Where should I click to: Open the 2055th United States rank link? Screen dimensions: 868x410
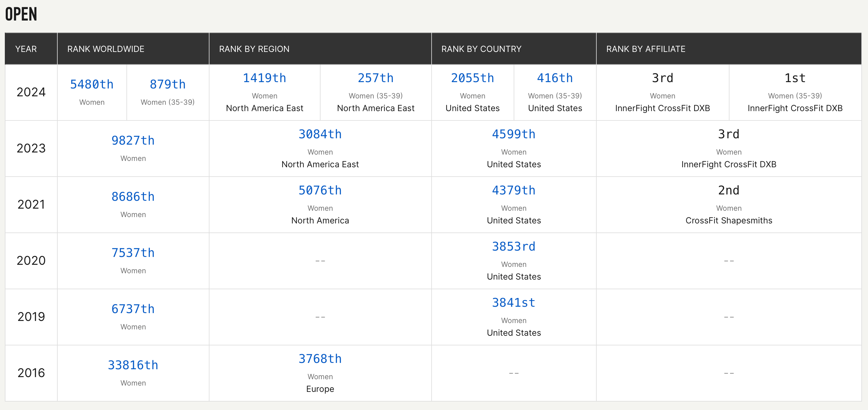[472, 78]
